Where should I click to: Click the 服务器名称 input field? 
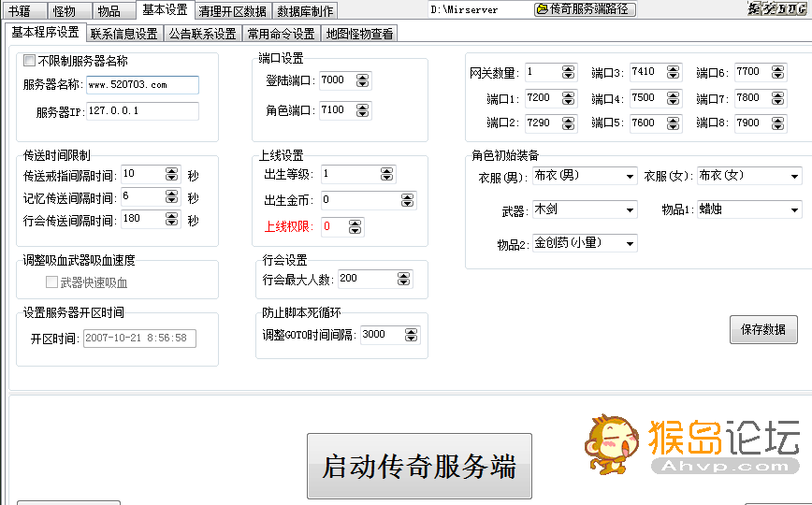[142, 85]
